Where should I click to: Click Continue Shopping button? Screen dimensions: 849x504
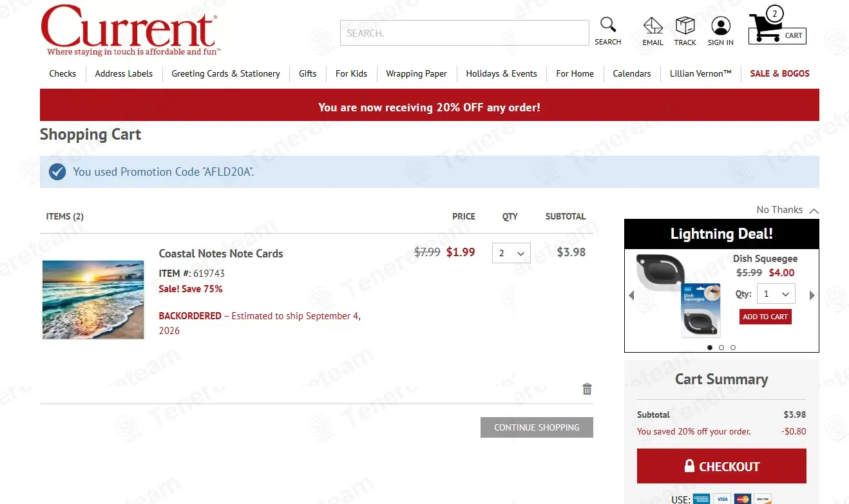[537, 427]
